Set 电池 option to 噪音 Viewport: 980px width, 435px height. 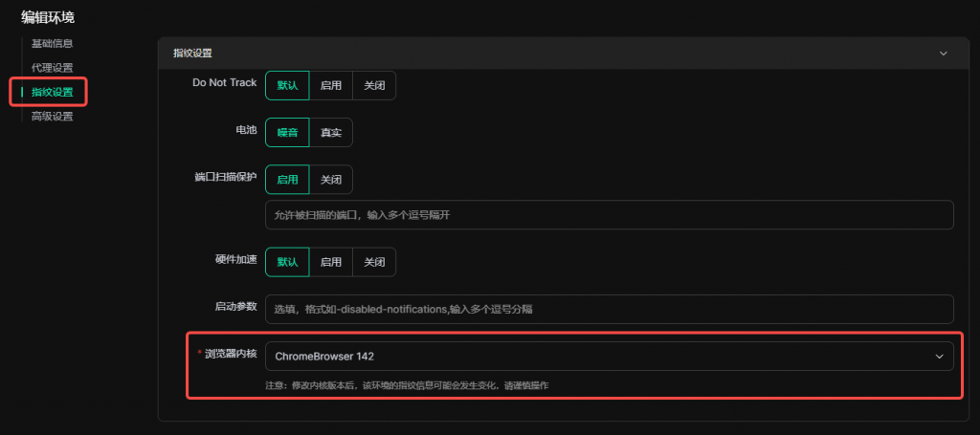point(287,133)
